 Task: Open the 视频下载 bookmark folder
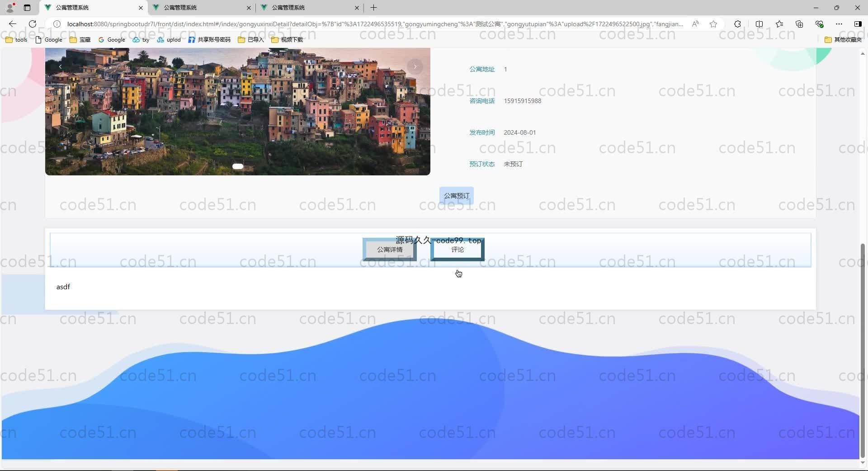pyautogui.click(x=287, y=40)
